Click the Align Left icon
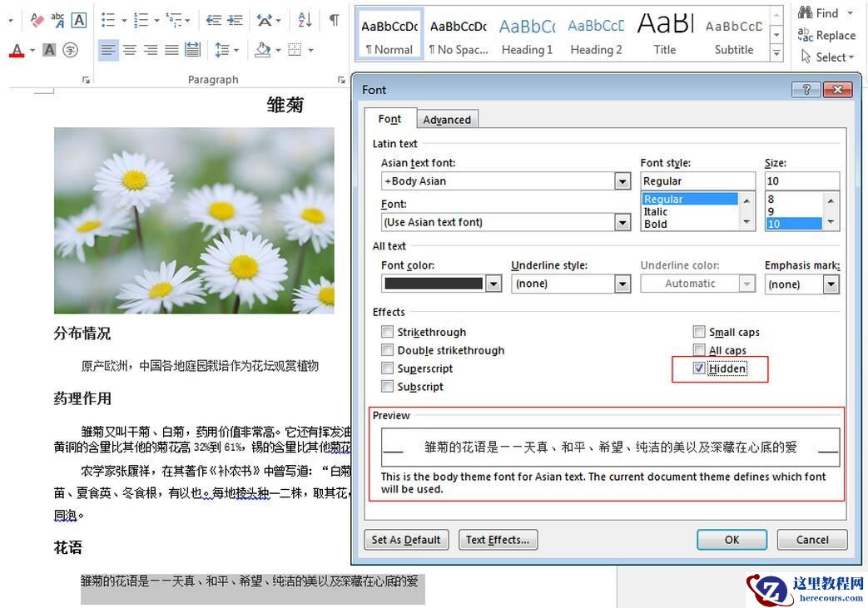This screenshot has width=868, height=608. [x=108, y=51]
